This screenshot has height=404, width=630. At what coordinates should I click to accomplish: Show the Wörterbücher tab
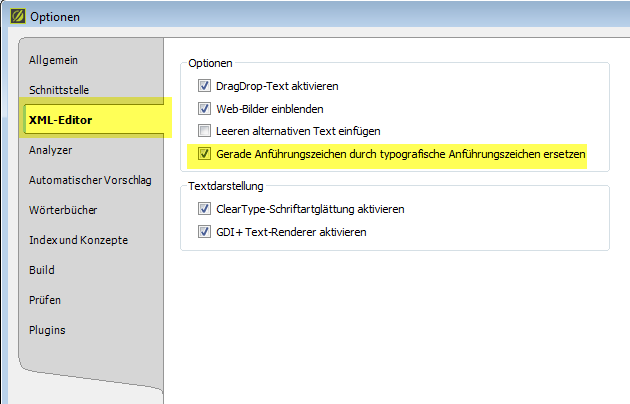pos(63,210)
